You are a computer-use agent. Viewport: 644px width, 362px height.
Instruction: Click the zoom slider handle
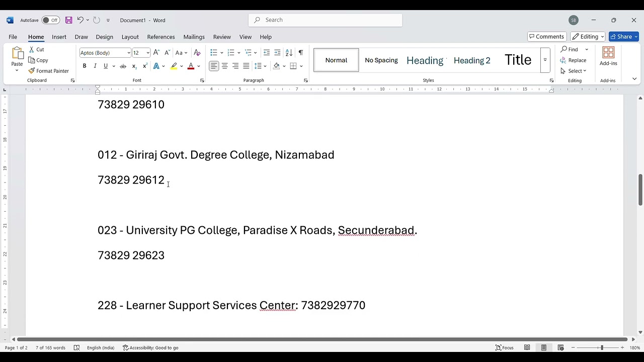pyautogui.click(x=602, y=347)
